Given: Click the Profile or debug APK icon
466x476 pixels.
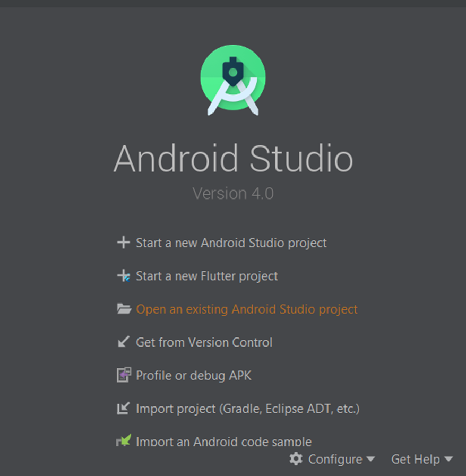Looking at the screenshot, I should point(124,375).
